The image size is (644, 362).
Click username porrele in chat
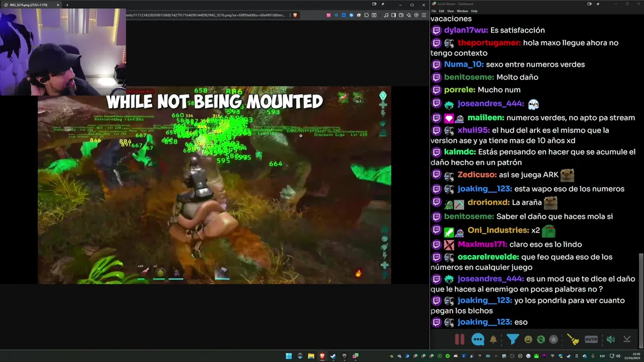pyautogui.click(x=459, y=89)
